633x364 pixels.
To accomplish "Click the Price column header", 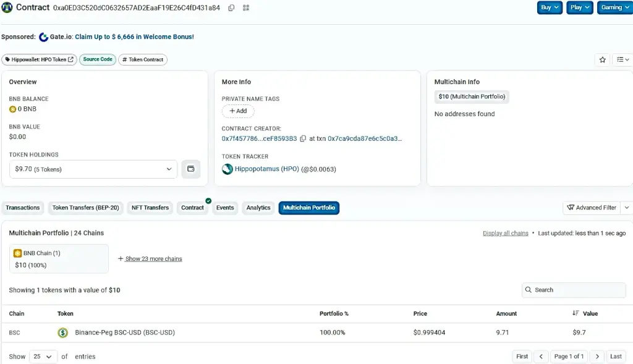I will (x=420, y=313).
